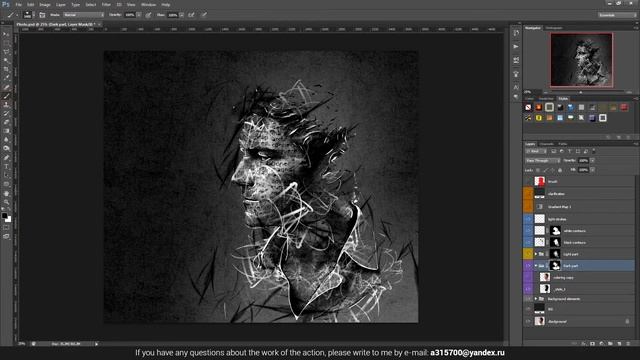The height and width of the screenshot is (360, 640).
Task: Click the foreground color swatch
Action: pyautogui.click(x=4, y=216)
